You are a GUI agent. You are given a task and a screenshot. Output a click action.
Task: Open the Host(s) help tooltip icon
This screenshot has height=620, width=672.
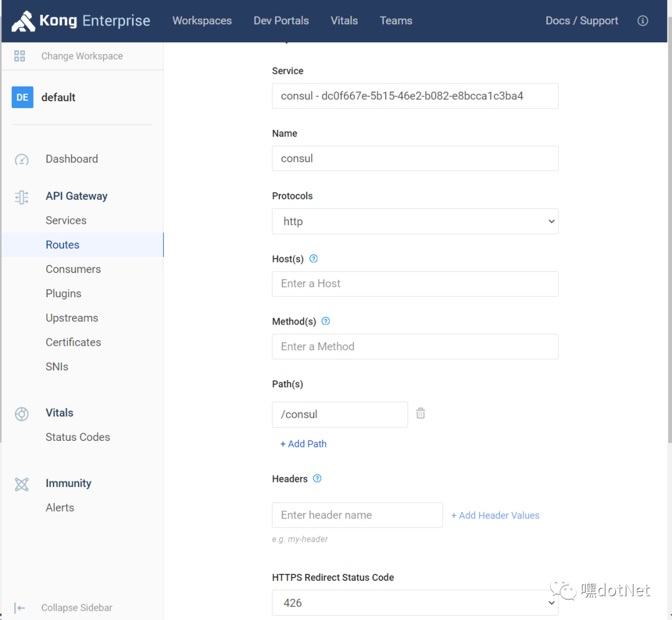point(314,258)
